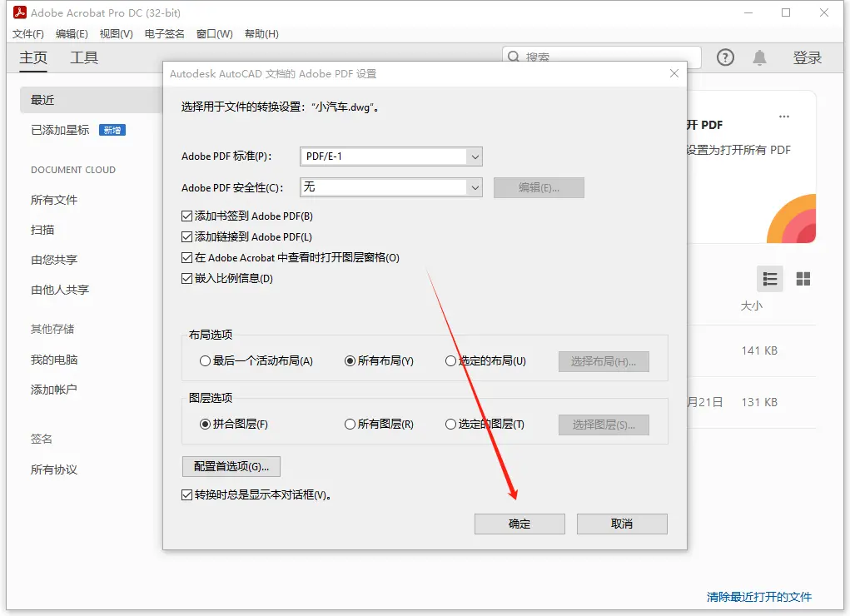Open 扫描 in the sidebar
Viewport: 850px width, 616px height.
point(42,230)
